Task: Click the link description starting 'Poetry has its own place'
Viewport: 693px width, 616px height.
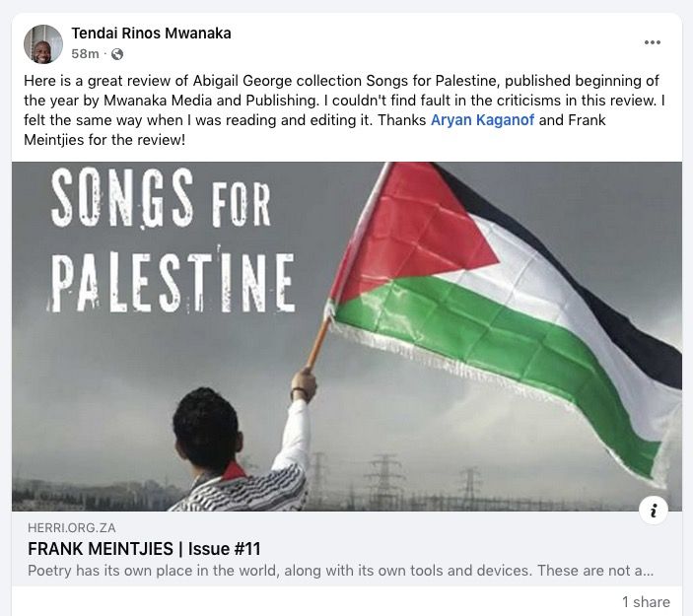Action: pyautogui.click(x=340, y=571)
